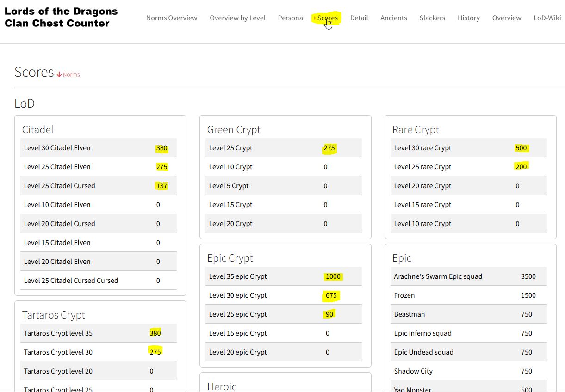Open the Norms Overview tab

pos(172,18)
